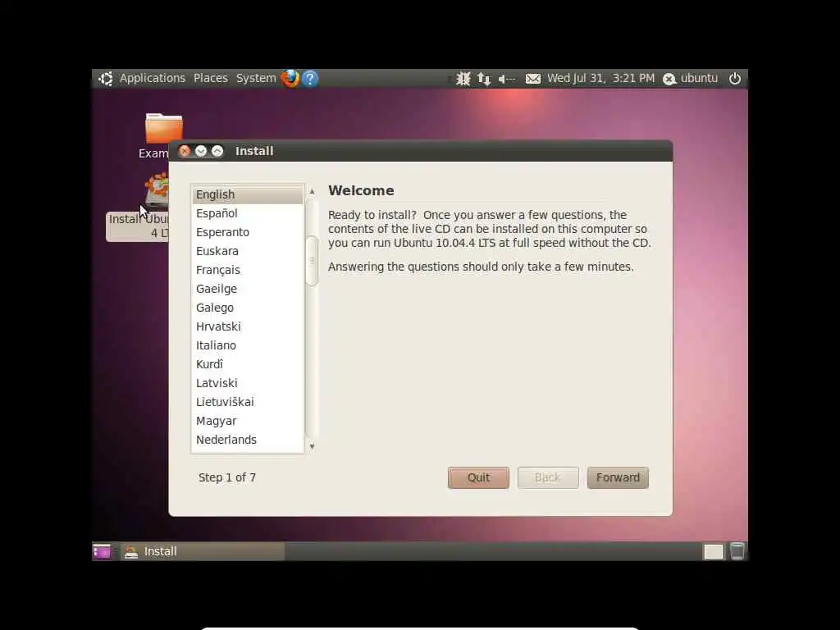Select Euskara in the language list
The height and width of the screenshot is (630, 840).
(x=248, y=251)
